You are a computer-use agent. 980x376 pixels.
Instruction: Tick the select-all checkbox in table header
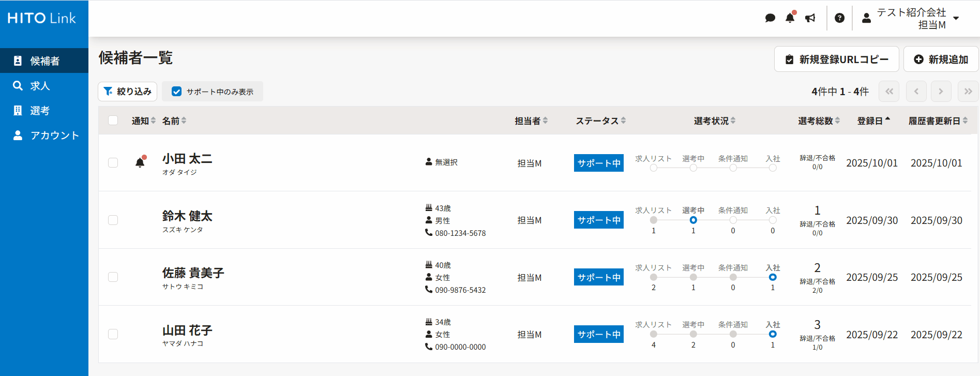(x=113, y=121)
